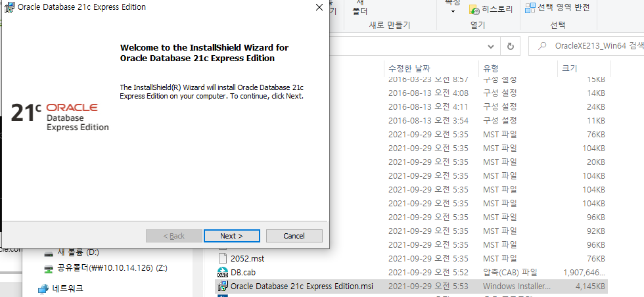
Task: Select the DB.cab file
Action: coord(243,272)
